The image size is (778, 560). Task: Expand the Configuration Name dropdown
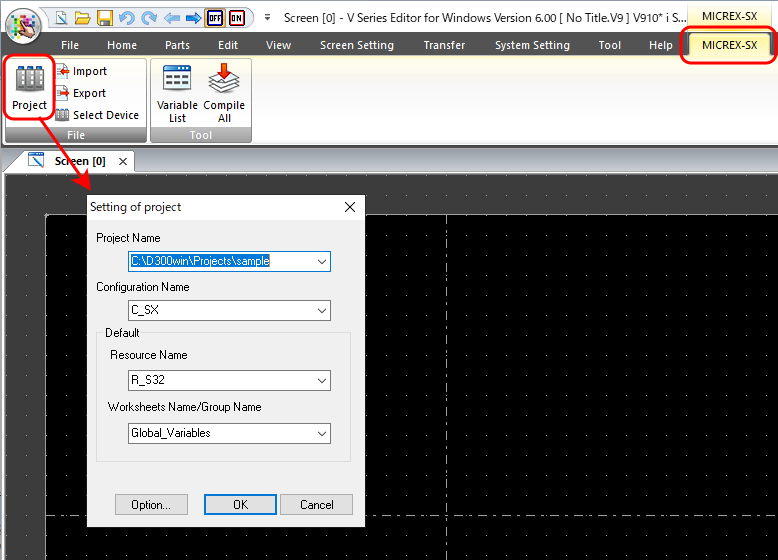coord(321,310)
